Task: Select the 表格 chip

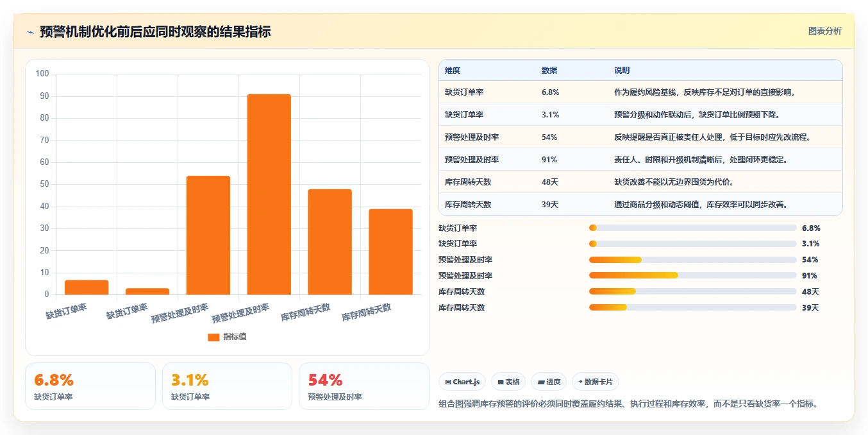Action: pos(508,382)
